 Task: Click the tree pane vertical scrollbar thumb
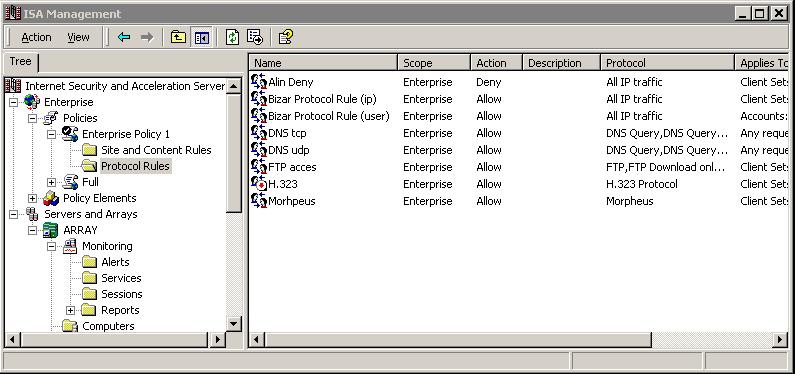click(x=234, y=153)
